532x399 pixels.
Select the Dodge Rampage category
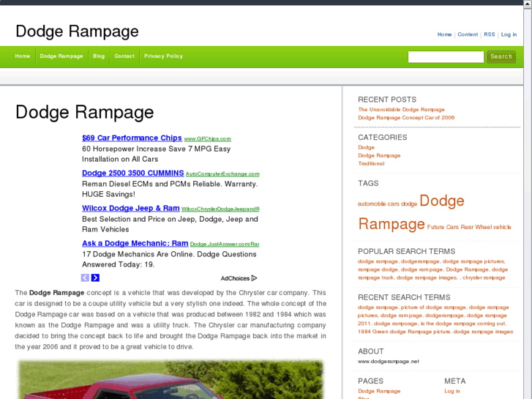(379, 155)
